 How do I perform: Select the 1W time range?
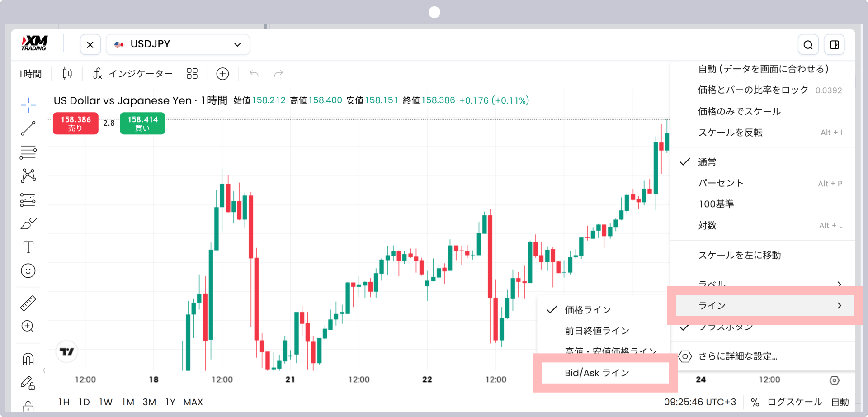(106, 402)
